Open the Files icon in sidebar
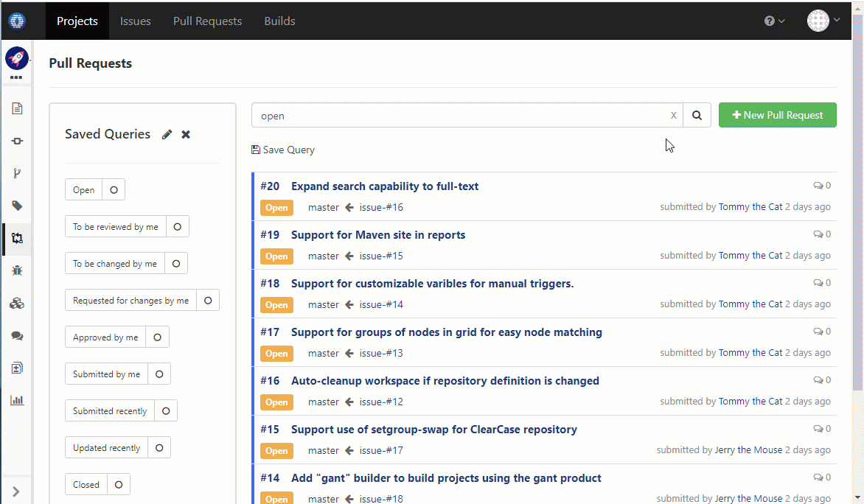 [x=17, y=108]
